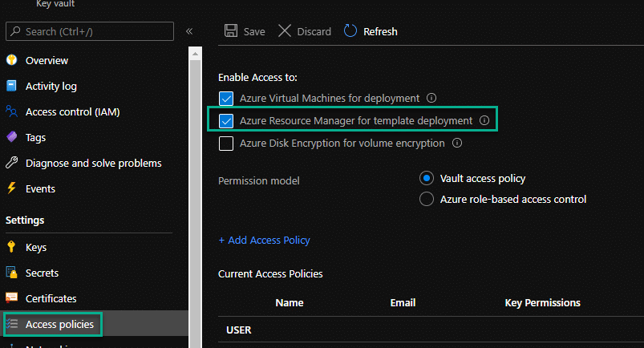Show info for Azure Virtual Machines deployment
Image resolution: width=644 pixels, height=348 pixels.
(x=431, y=98)
